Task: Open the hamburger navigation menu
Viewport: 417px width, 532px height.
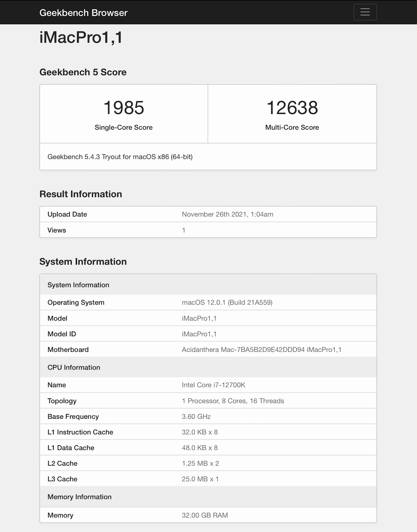Action: (x=365, y=12)
